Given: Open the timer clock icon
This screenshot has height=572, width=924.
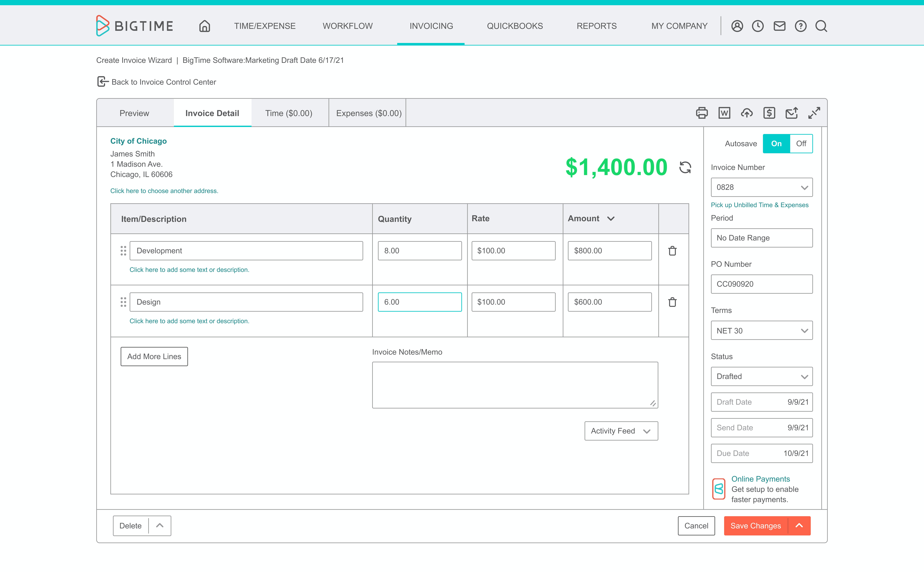Looking at the screenshot, I should pos(757,26).
